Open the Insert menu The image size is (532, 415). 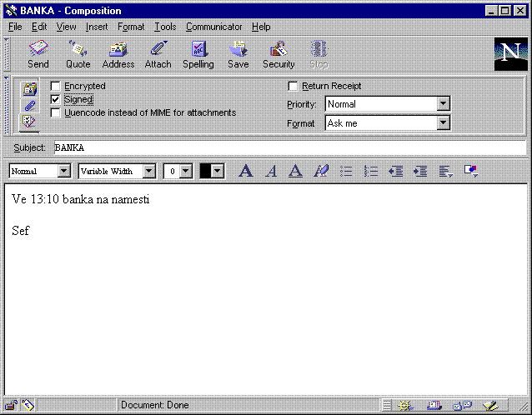coord(97,27)
